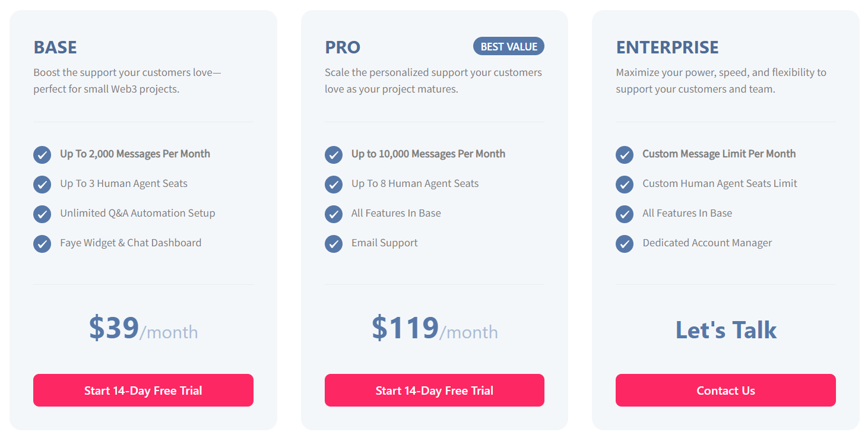The height and width of the screenshot is (438, 868).
Task: Click the Let's Talk pricing text
Action: point(726,330)
